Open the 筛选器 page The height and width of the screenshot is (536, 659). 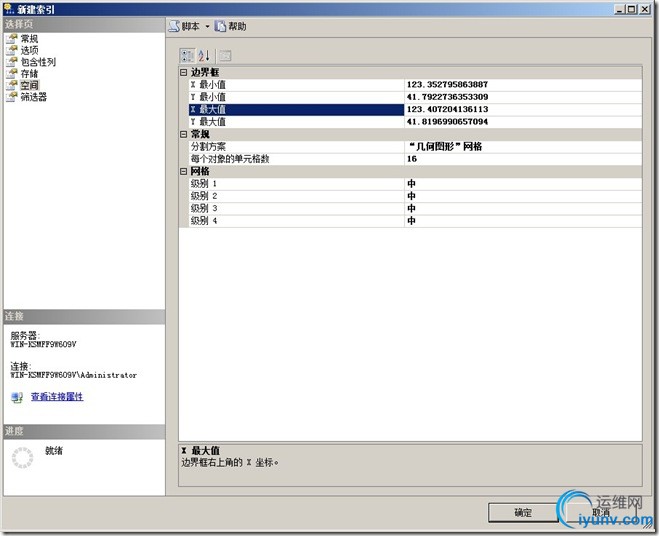pos(34,97)
